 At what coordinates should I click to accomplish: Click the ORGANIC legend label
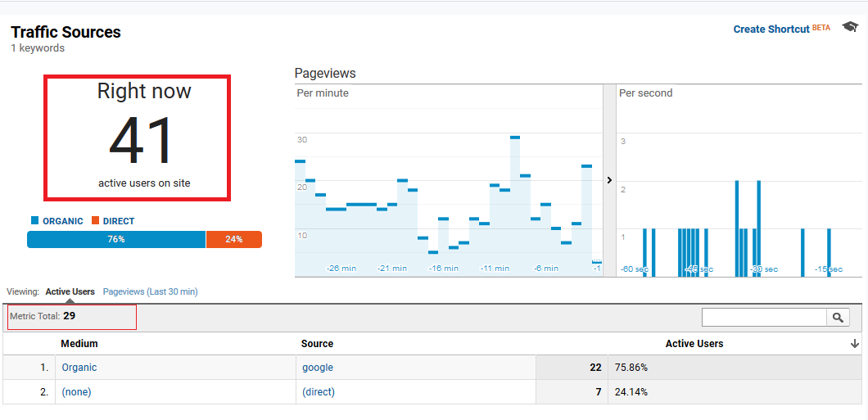[62, 221]
